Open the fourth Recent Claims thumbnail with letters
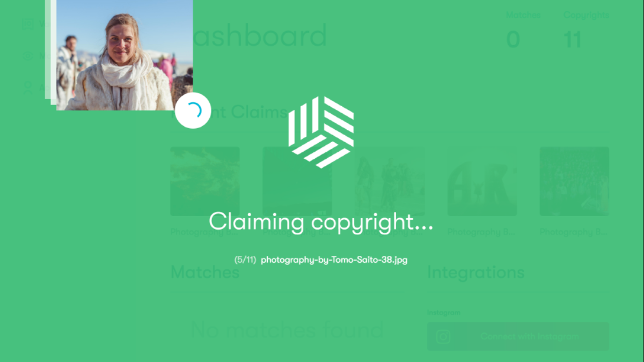This screenshot has width=644, height=362. (x=482, y=181)
